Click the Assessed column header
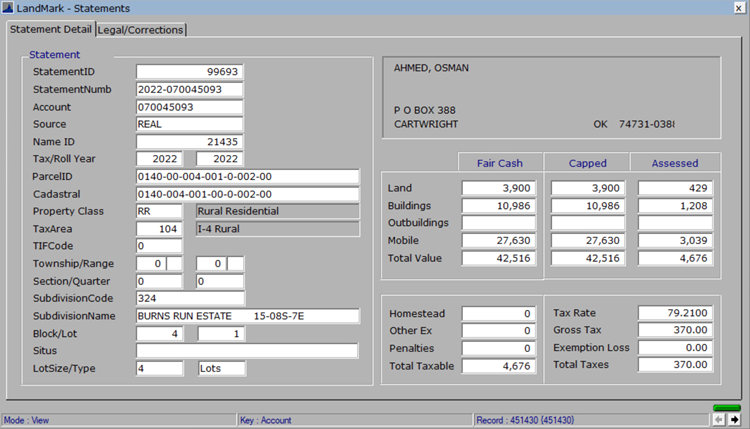The image size is (750, 429). point(675,163)
